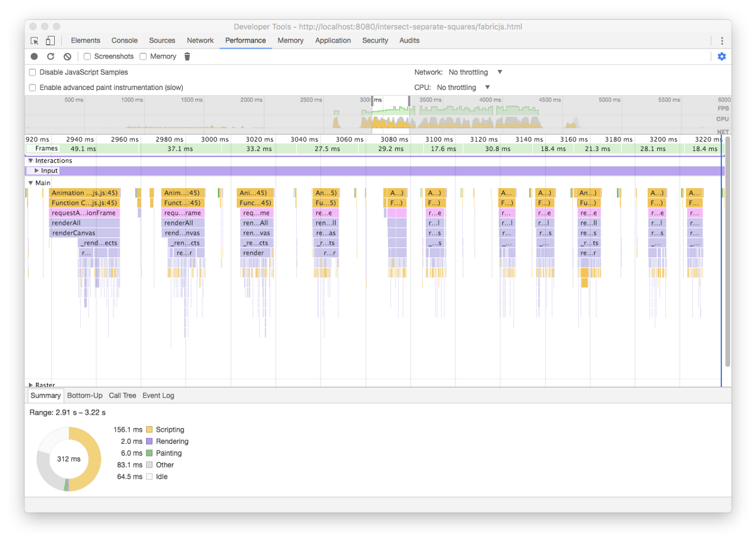Clear the recording with the clear icon
Screen dimensions: 756x542
[x=67, y=57]
